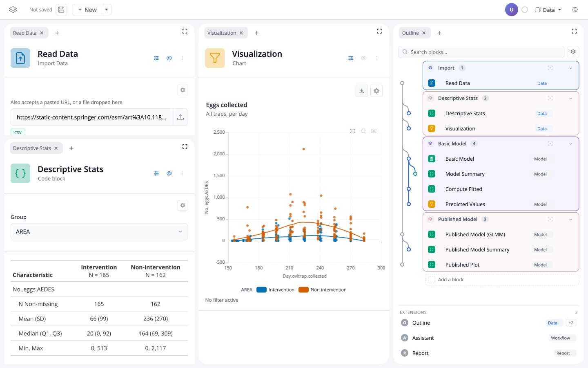
Task: Open Read Data block more options menu
Action: (183, 58)
